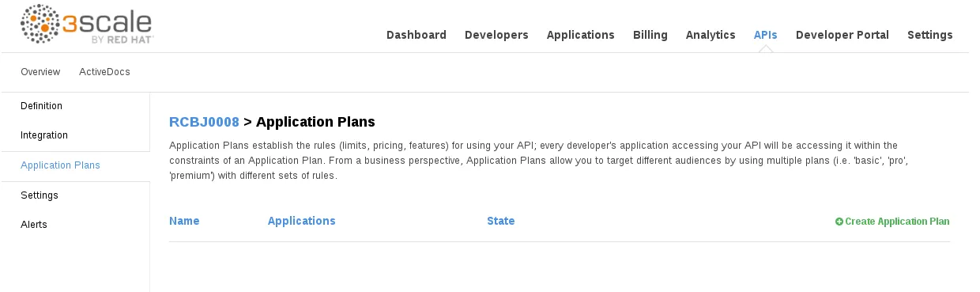This screenshot has width=980, height=292.
Task: Select the APIs menu item
Action: tap(766, 35)
